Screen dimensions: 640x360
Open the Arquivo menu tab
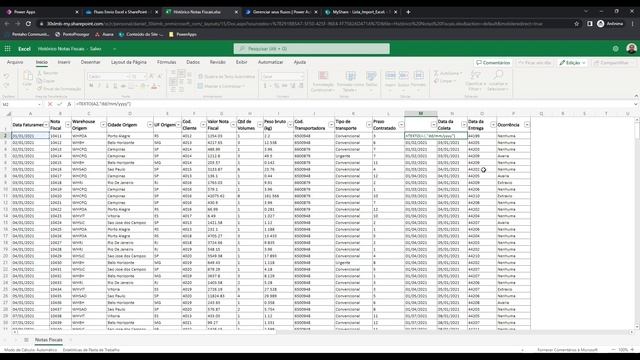(15, 62)
